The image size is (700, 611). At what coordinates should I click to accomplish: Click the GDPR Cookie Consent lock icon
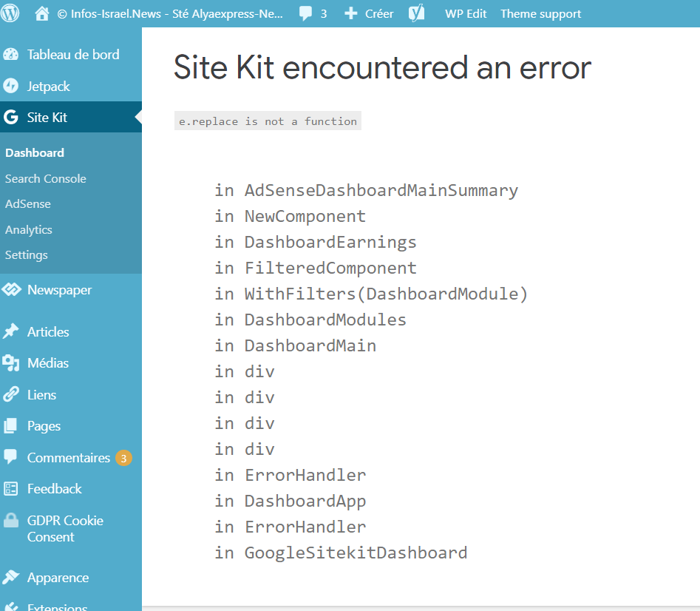click(10, 520)
